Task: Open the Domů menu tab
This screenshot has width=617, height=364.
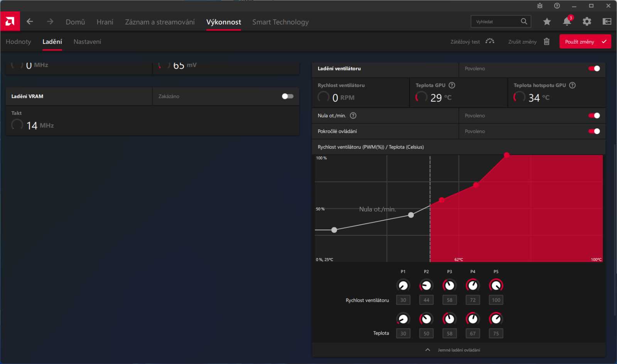Action: click(75, 22)
